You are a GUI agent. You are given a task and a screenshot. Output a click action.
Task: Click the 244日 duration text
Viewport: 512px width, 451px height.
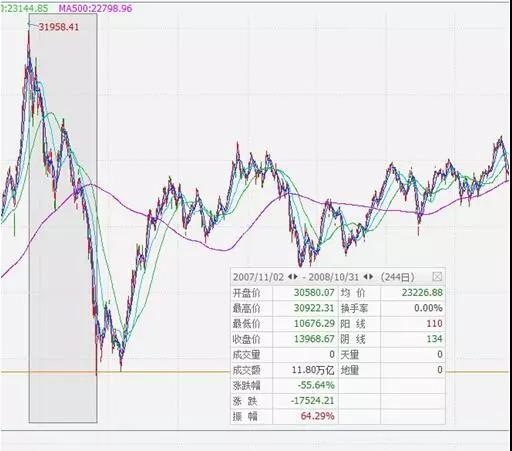[397, 277]
